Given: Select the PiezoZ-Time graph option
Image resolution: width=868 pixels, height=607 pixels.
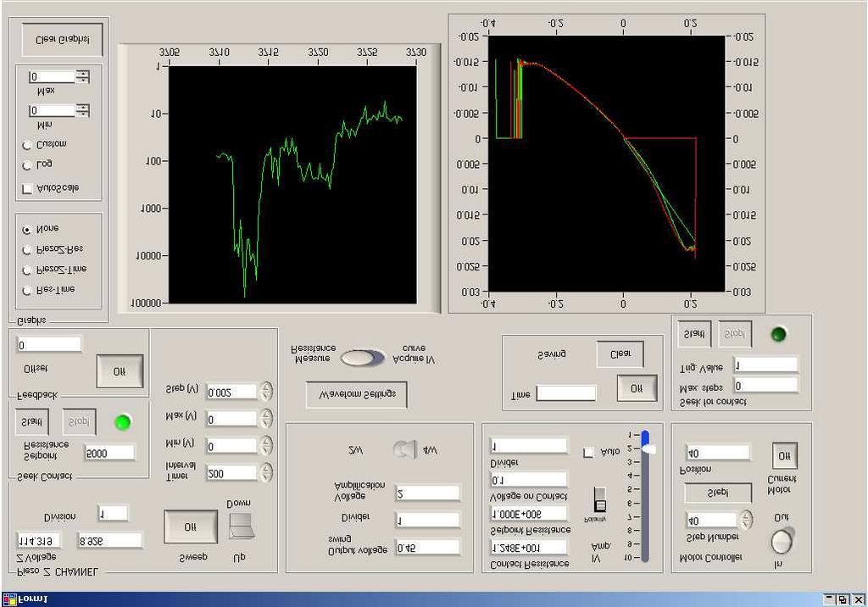Looking at the screenshot, I should (26, 270).
